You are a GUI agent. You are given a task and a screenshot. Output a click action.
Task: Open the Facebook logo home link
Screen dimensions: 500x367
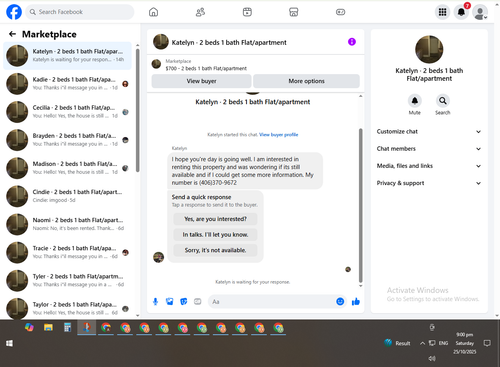[14, 12]
